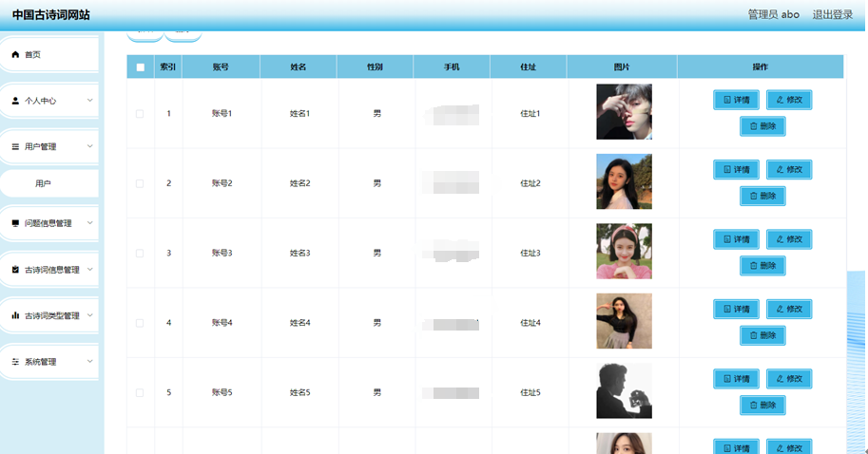Click the 姓名 column header
The height and width of the screenshot is (454, 868).
(x=298, y=66)
